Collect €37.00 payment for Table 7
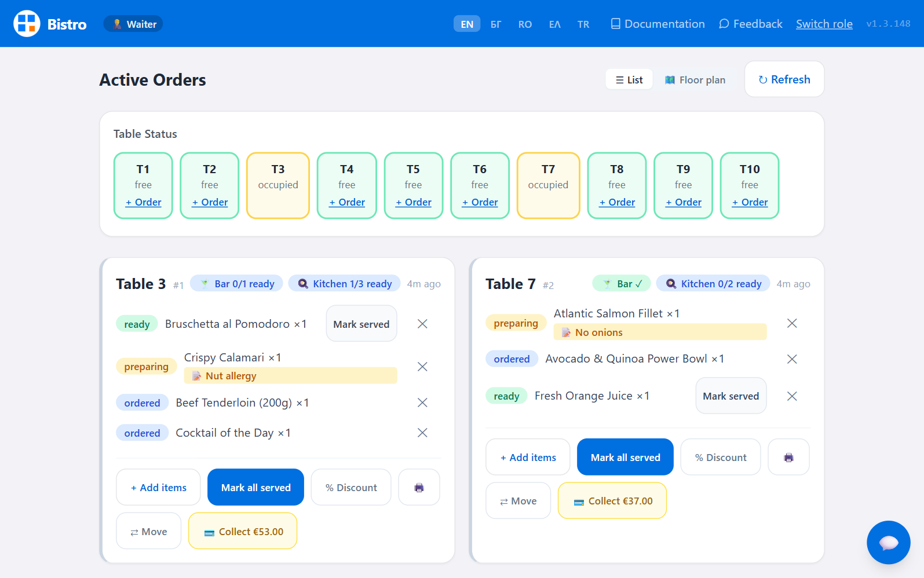This screenshot has height=578, width=924. tap(612, 501)
